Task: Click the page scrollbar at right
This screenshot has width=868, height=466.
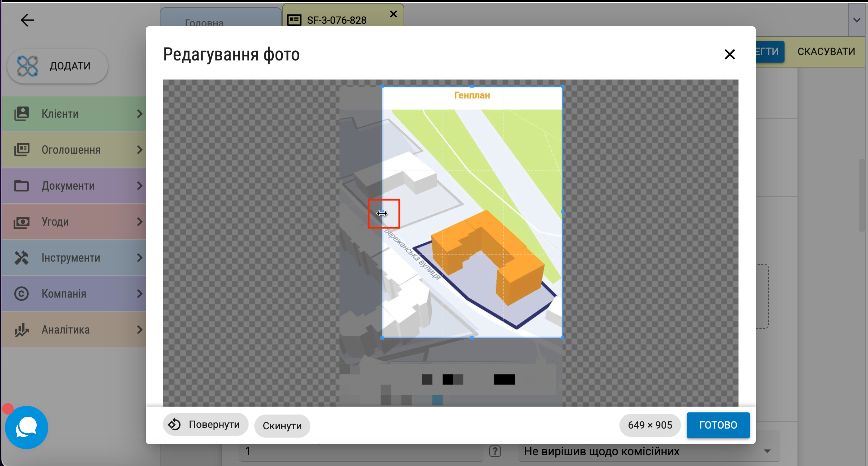Action: click(x=862, y=195)
